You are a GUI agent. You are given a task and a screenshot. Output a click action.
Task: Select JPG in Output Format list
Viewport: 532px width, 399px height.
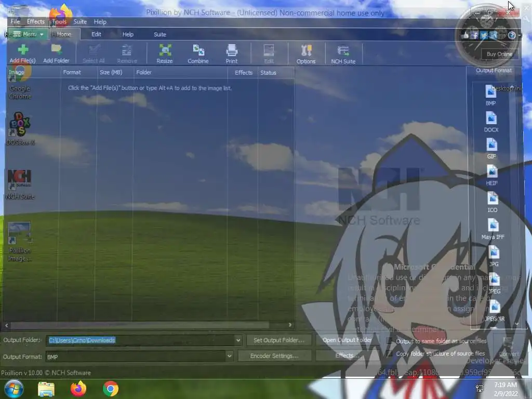click(x=494, y=256)
